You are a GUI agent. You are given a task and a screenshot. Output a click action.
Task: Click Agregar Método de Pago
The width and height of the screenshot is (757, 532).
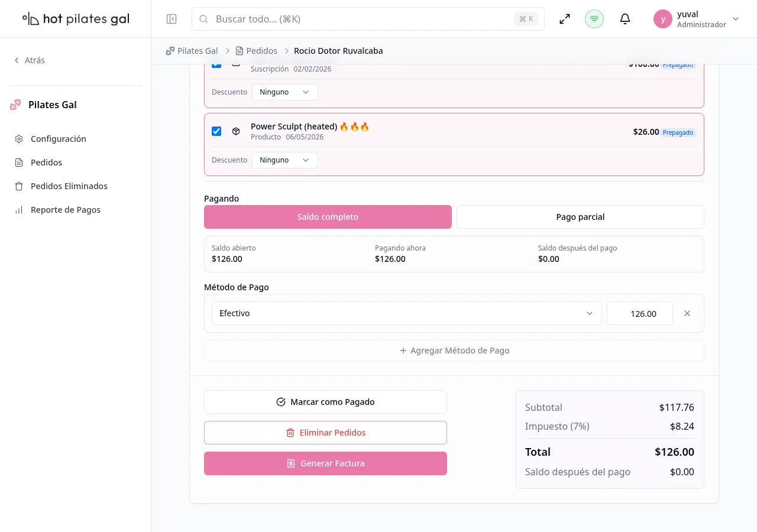tap(454, 351)
